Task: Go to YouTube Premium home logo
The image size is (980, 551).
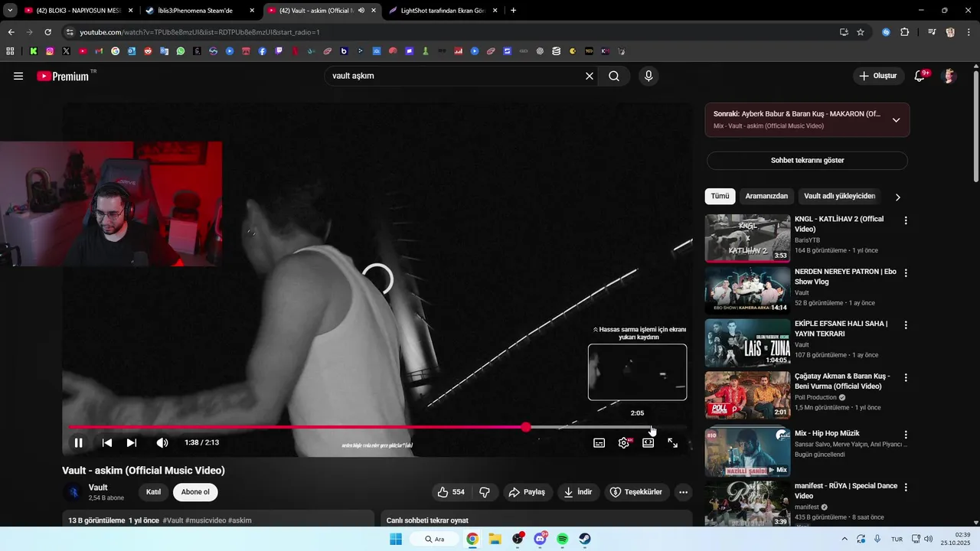Action: (63, 76)
